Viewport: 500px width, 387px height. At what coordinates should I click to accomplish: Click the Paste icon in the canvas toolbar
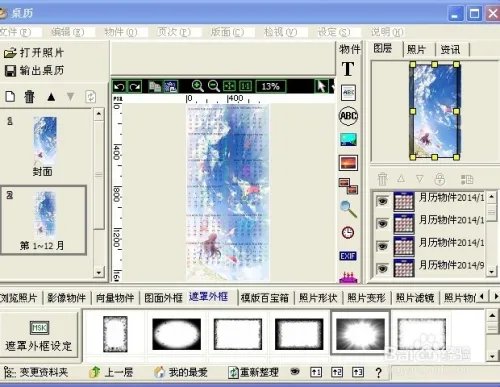[171, 87]
